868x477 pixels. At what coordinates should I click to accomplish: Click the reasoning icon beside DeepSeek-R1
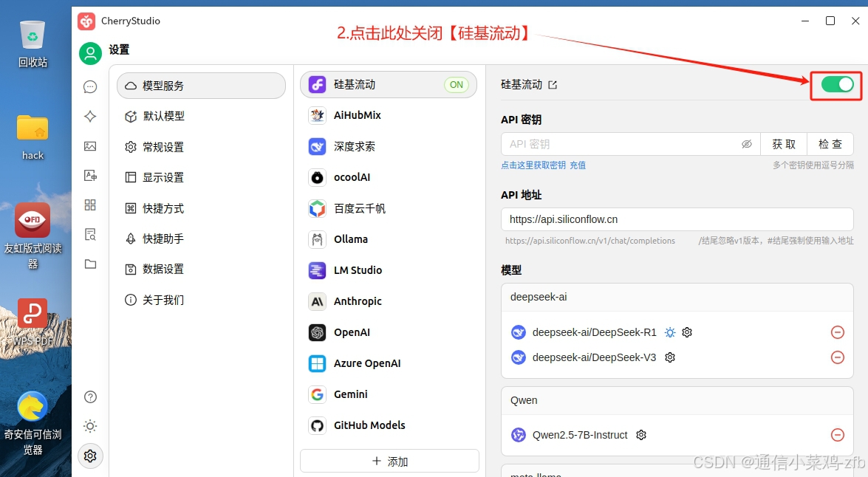click(670, 332)
